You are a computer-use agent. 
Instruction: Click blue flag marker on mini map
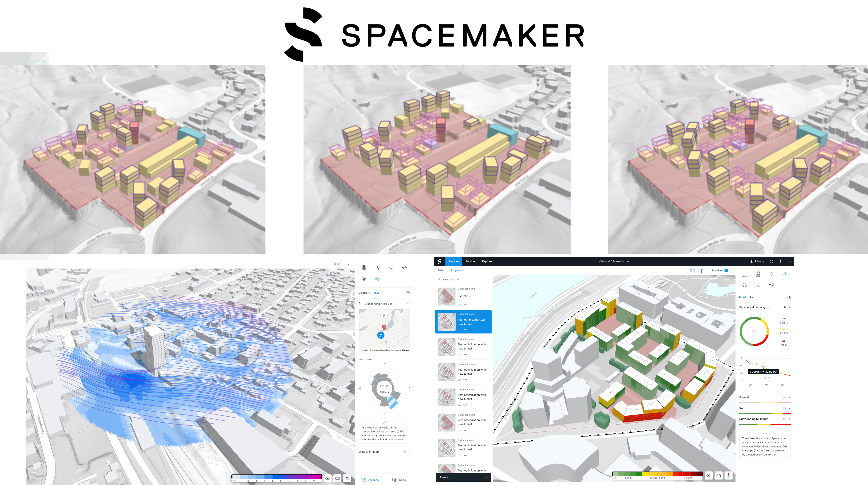381,335
